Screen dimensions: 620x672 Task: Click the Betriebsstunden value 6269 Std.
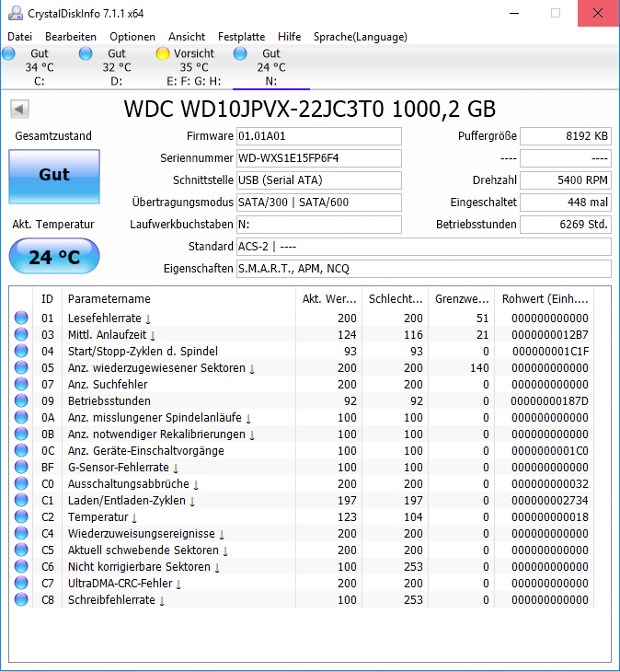[566, 225]
